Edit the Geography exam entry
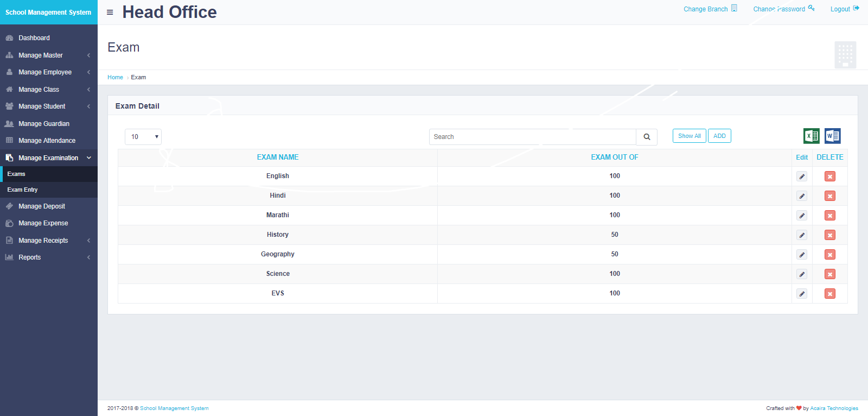This screenshot has height=416, width=868. 802,255
